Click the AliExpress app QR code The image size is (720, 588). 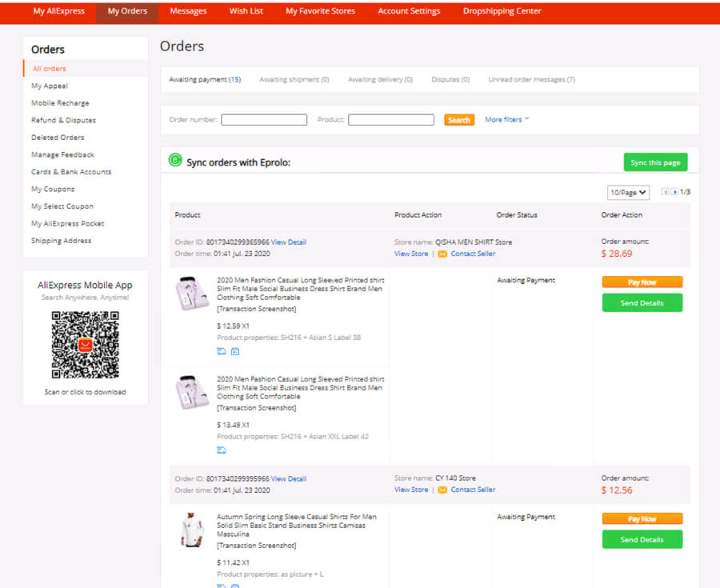coord(86,345)
